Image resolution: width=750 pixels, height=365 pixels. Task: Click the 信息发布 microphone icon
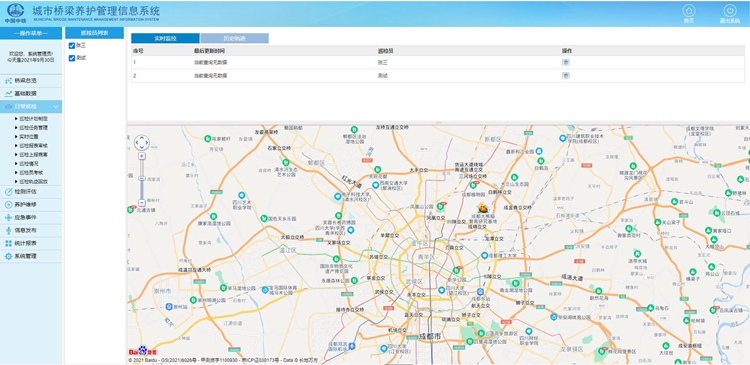(8, 230)
